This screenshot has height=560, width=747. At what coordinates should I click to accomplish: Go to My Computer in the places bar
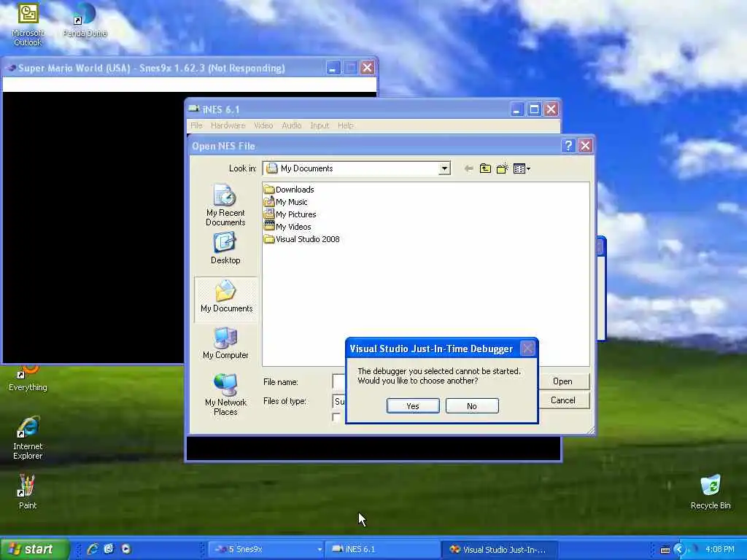(225, 343)
